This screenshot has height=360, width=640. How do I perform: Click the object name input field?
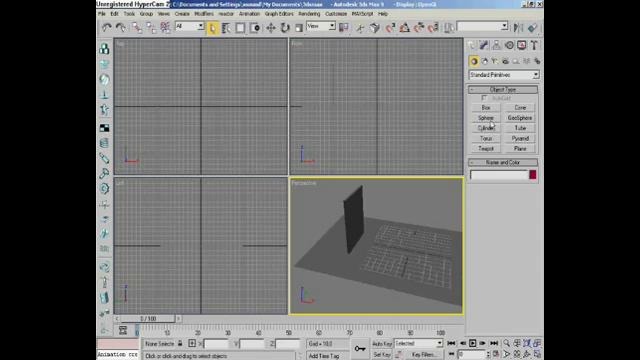(x=499, y=175)
